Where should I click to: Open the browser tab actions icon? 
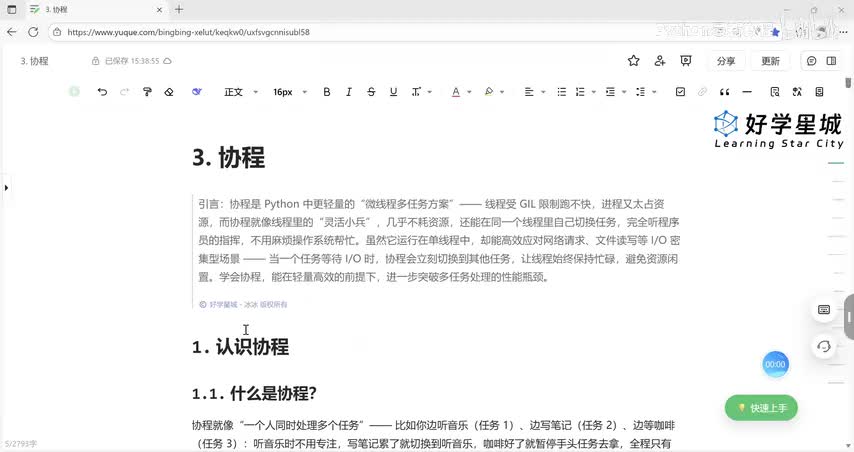(11, 9)
